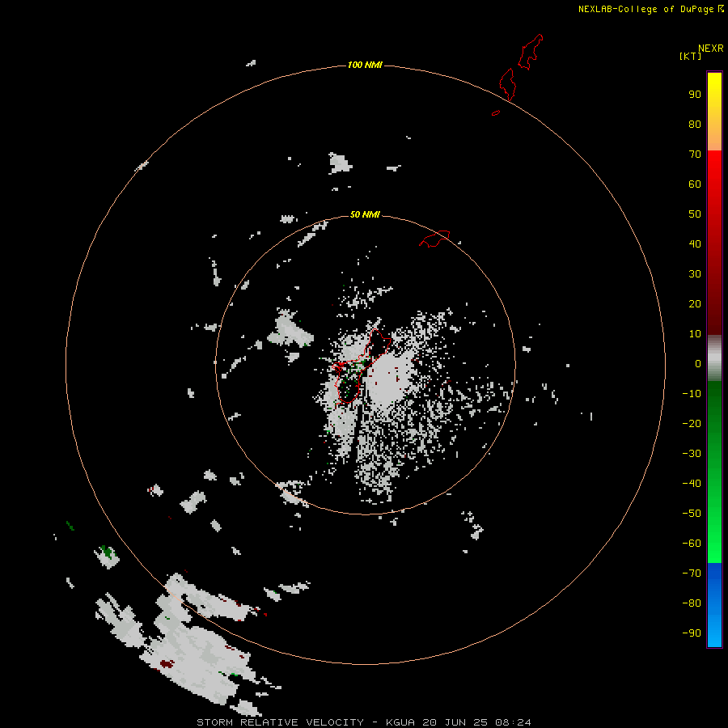Viewport: 728px width, 728px height.
Task: Click the 20 JUN 25 date text
Action: coord(455,722)
